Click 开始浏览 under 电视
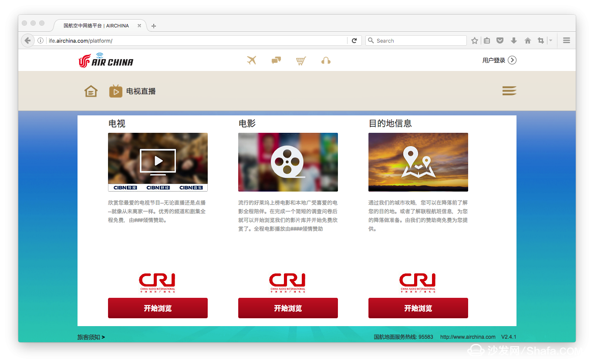The width and height of the screenshot is (594, 364). click(158, 308)
